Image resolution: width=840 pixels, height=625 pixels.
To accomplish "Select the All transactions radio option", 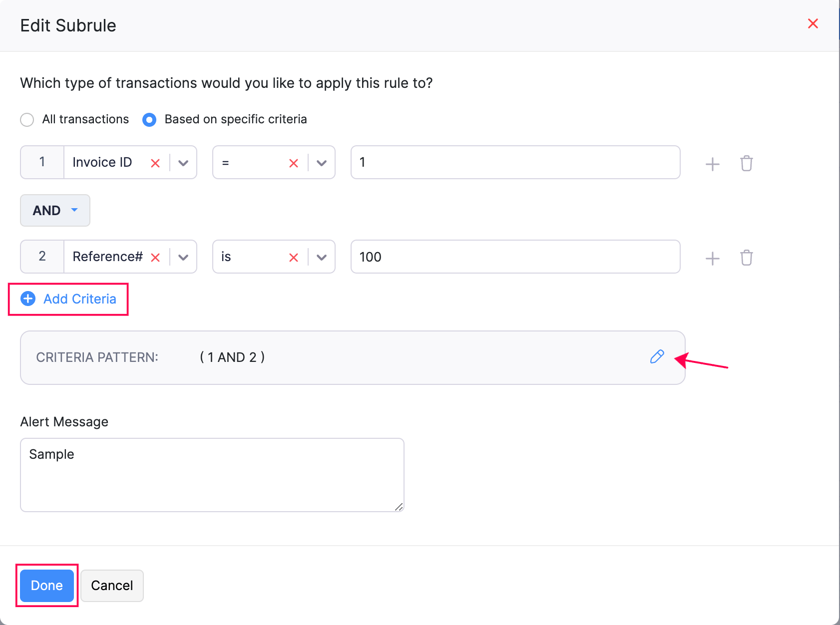I will [x=27, y=120].
